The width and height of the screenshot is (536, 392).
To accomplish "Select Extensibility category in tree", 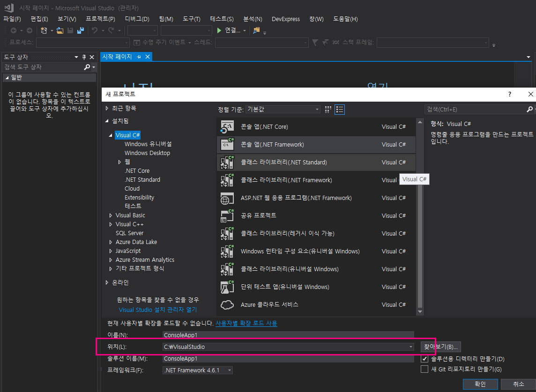I will [x=140, y=198].
